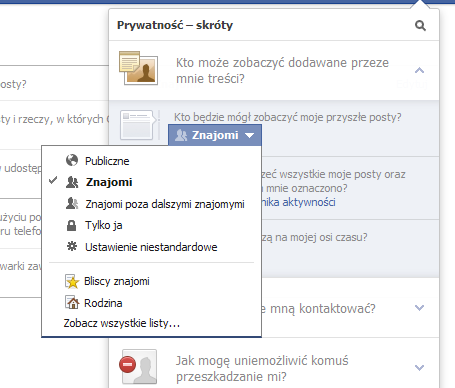Click the globe icon next to Publiczne
The width and height of the screenshot is (455, 388).
(x=72, y=160)
